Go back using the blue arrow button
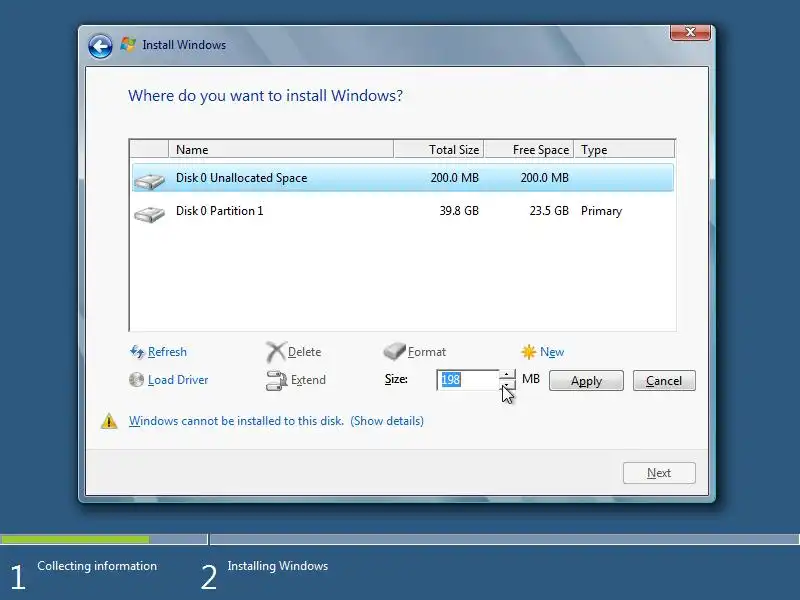 (100, 47)
